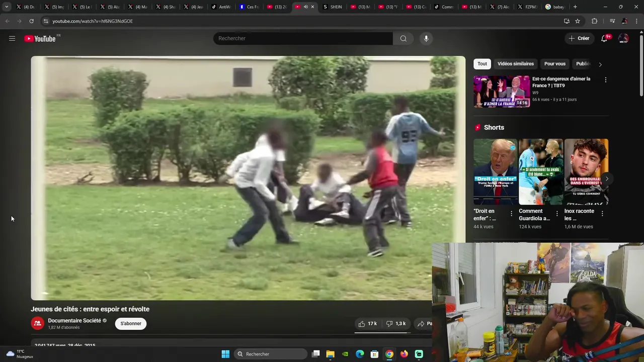The height and width of the screenshot is (362, 644).
Task: Open Documentaire Société channel name link
Action: (74, 320)
